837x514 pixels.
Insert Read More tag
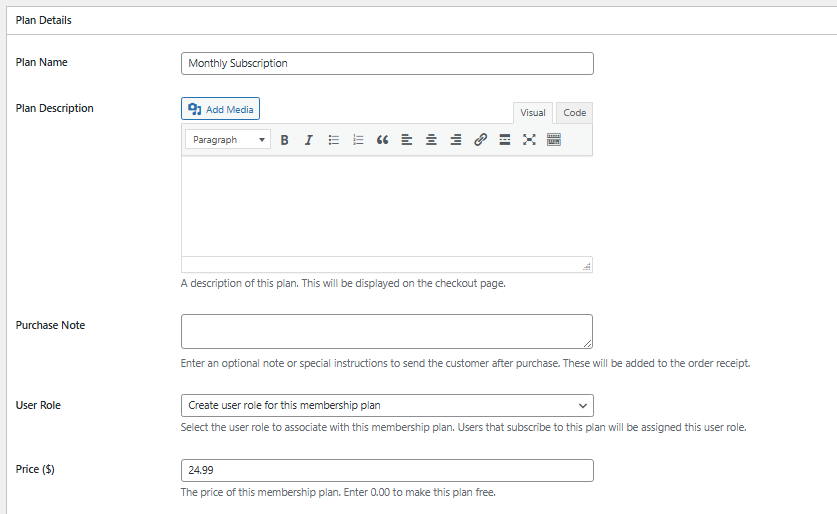(504, 140)
